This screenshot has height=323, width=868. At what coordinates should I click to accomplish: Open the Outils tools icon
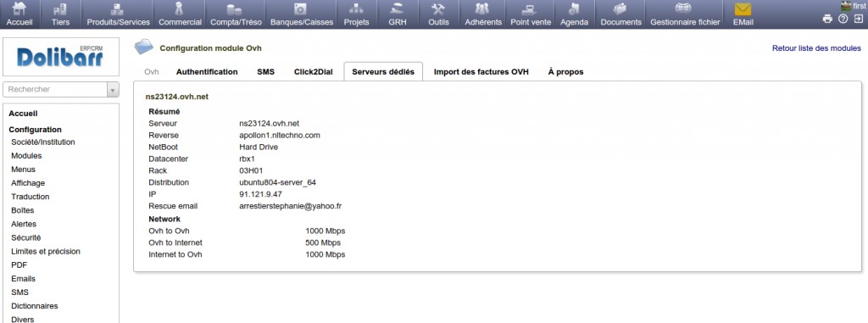pos(438,9)
